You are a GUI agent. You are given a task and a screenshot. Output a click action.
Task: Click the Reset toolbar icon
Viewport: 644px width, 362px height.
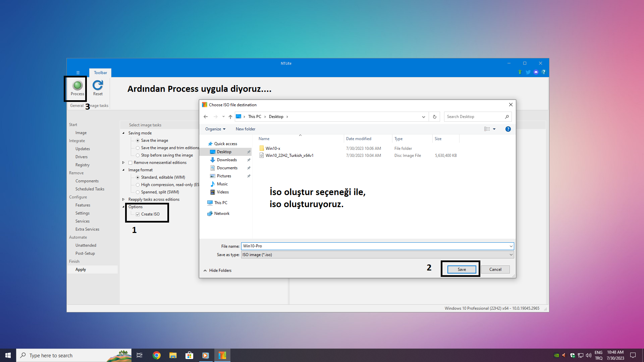pos(98,85)
